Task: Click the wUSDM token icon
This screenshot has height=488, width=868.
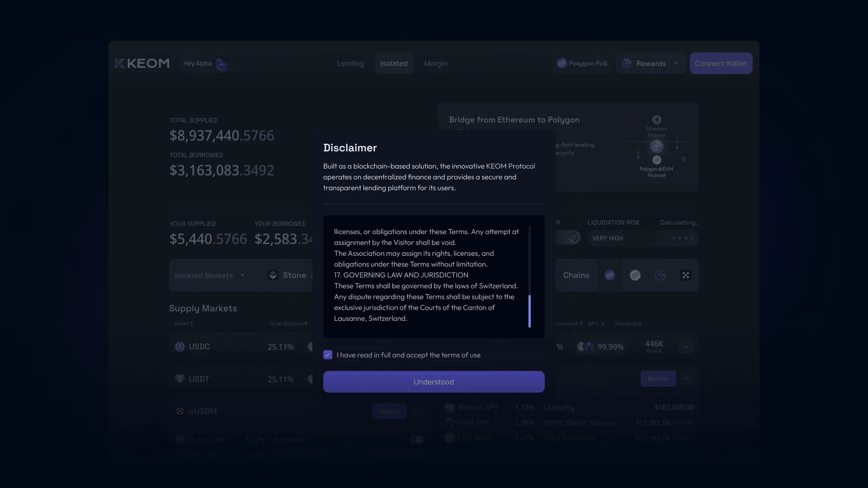Action: pyautogui.click(x=180, y=411)
